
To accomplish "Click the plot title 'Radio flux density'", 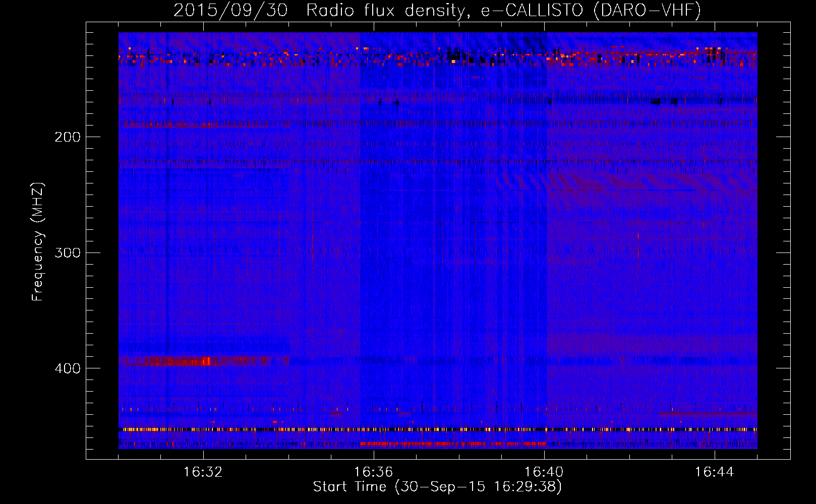I will [385, 11].
